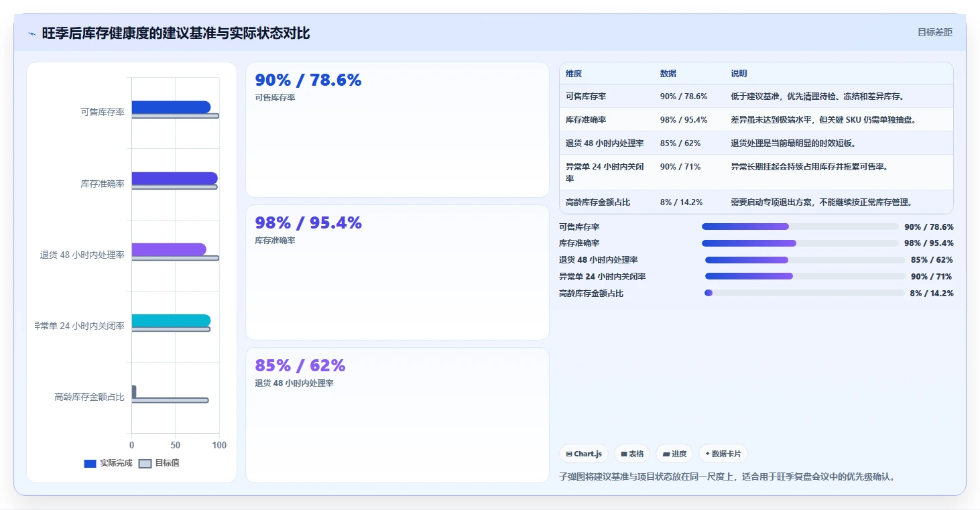Open the 85% / 62% data card
This screenshot has height=510, width=980.
point(397,415)
